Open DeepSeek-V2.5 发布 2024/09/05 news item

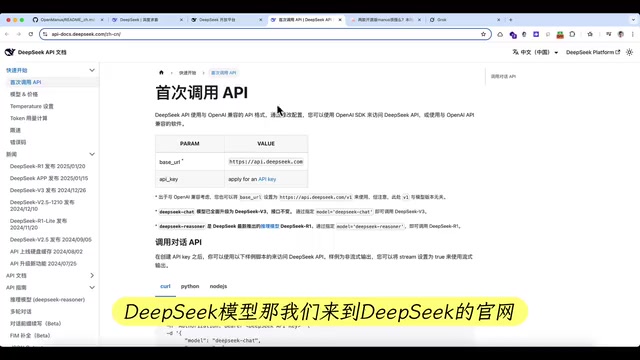point(51,240)
